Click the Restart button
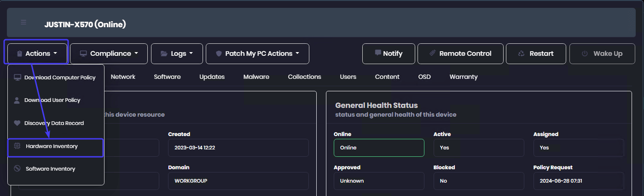Image resolution: width=644 pixels, height=196 pixels. click(536, 53)
